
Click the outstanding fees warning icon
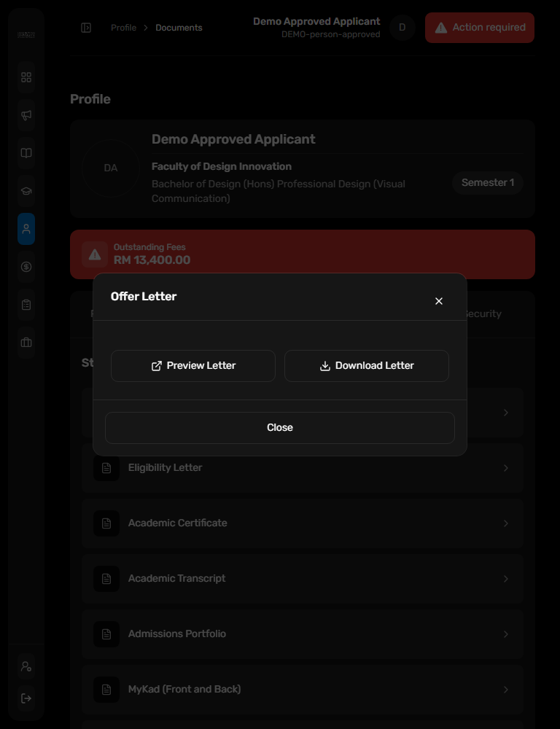pos(95,254)
